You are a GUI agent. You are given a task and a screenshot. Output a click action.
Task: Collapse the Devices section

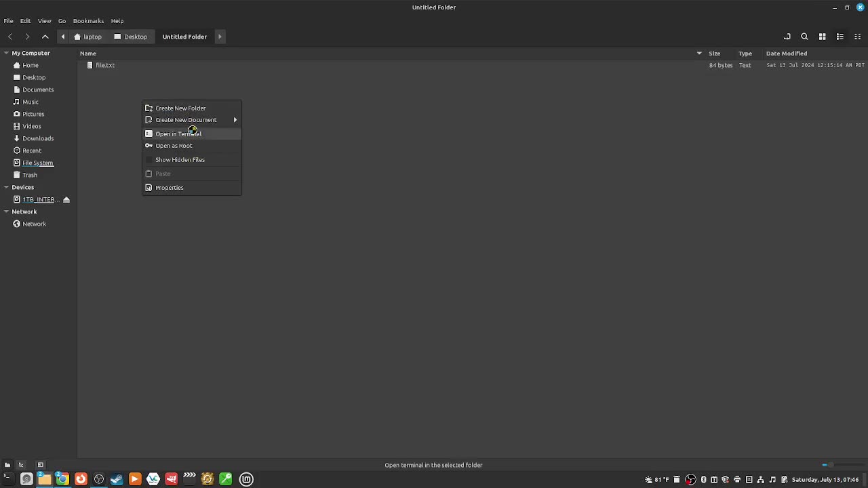point(6,188)
